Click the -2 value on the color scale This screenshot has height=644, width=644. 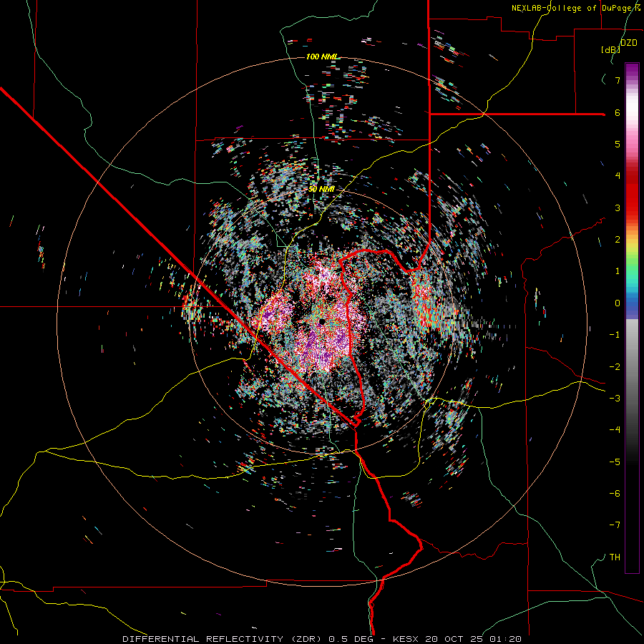[x=615, y=366]
